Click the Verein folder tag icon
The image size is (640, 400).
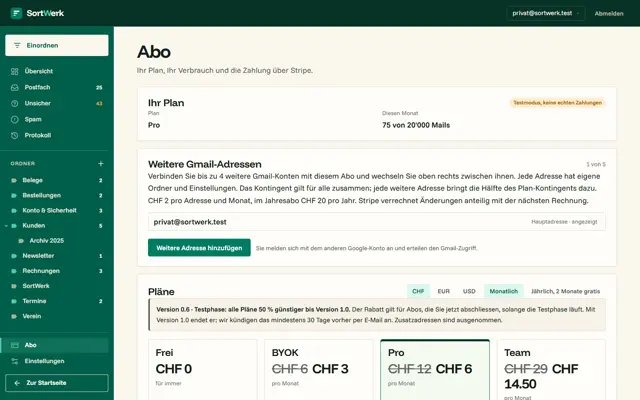(x=14, y=316)
